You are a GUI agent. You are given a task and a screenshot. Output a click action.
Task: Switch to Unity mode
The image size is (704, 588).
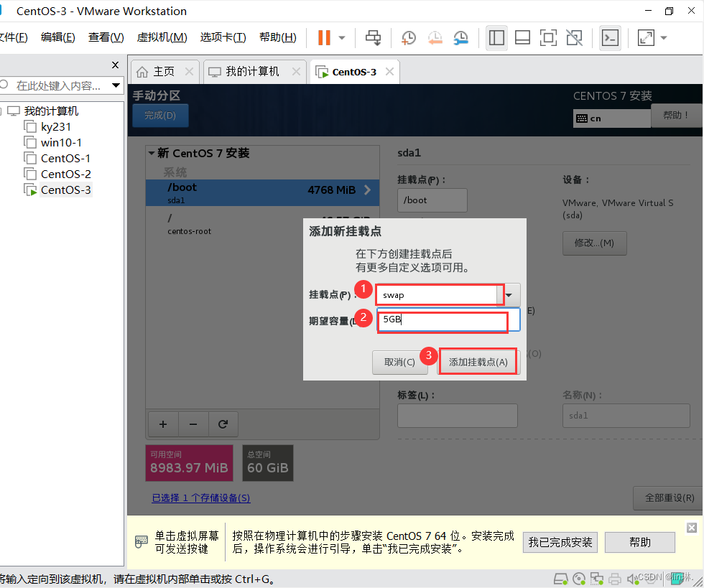coord(575,38)
